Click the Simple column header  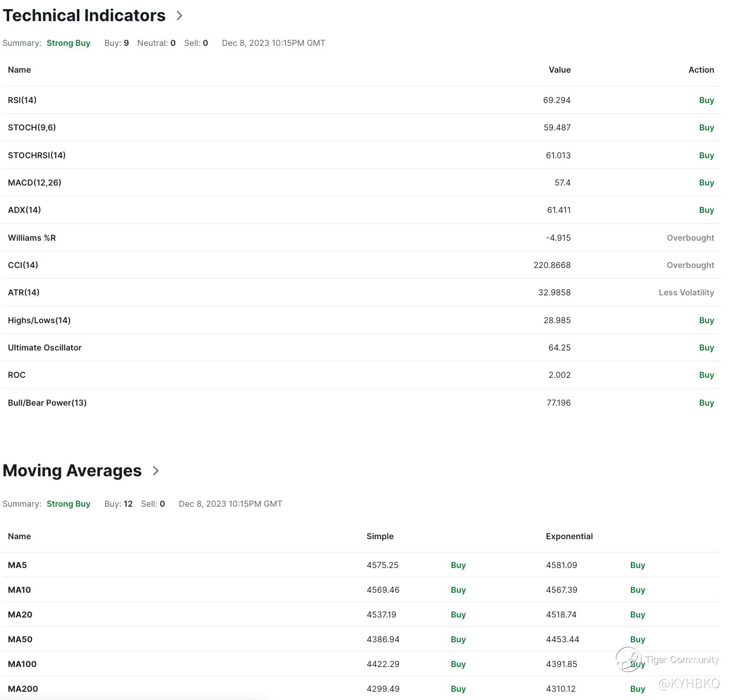tap(380, 536)
